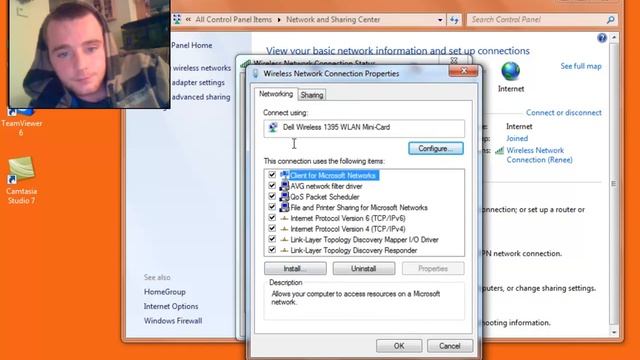Go to Control Panel Home
640x360 pixels.
pyautogui.click(x=191, y=45)
